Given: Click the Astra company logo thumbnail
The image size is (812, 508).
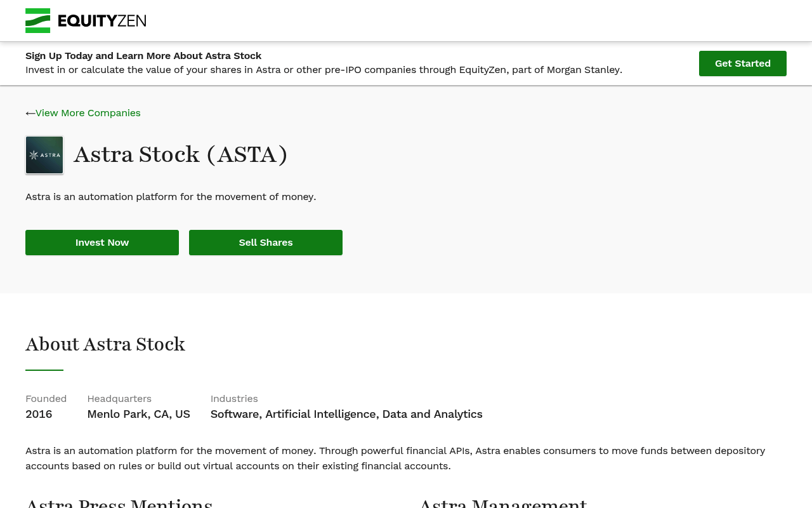Looking at the screenshot, I should point(44,155).
